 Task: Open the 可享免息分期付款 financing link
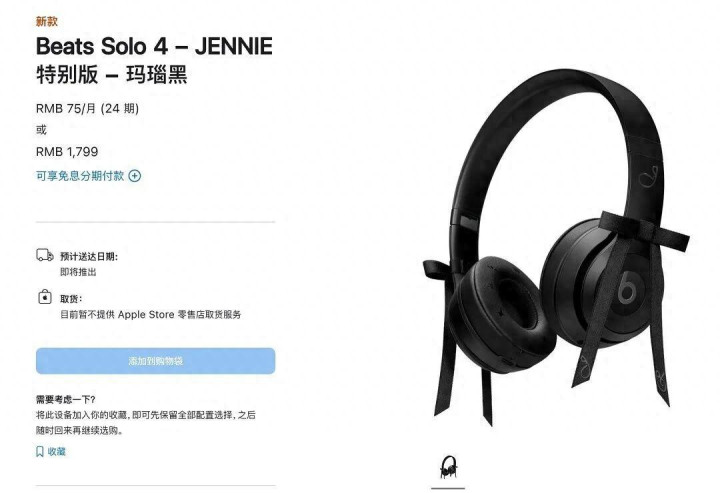pyautogui.click(x=80, y=176)
